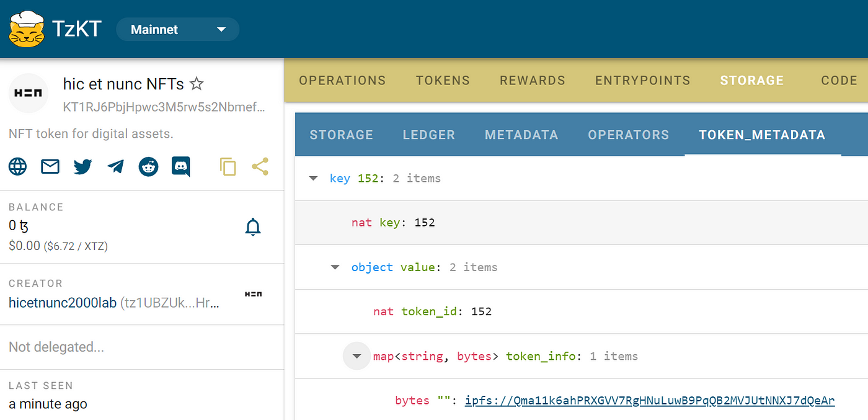Open the OPERATORS sub-tab
Image resolution: width=868 pixels, height=420 pixels.
point(629,135)
